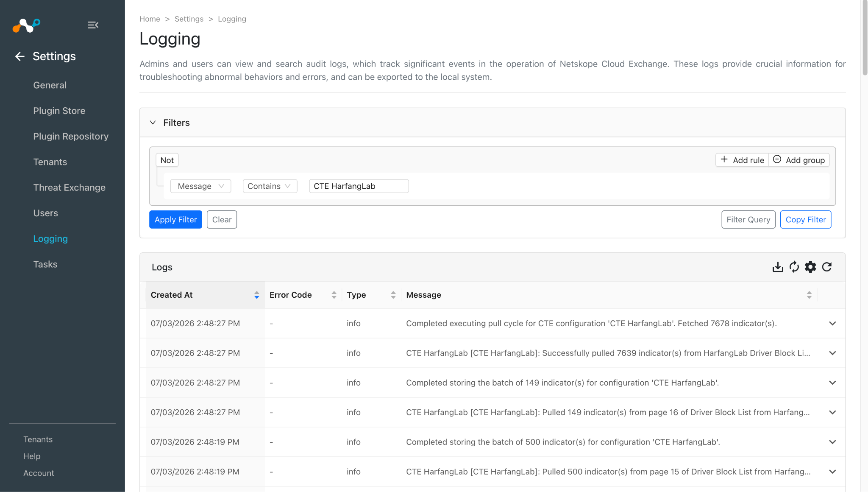Select Logging in the sidebar
The image size is (868, 492).
[50, 239]
